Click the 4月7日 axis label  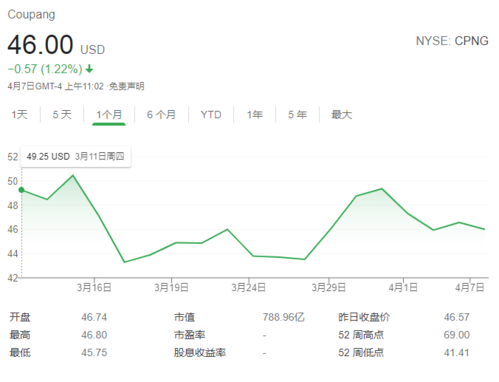click(470, 287)
